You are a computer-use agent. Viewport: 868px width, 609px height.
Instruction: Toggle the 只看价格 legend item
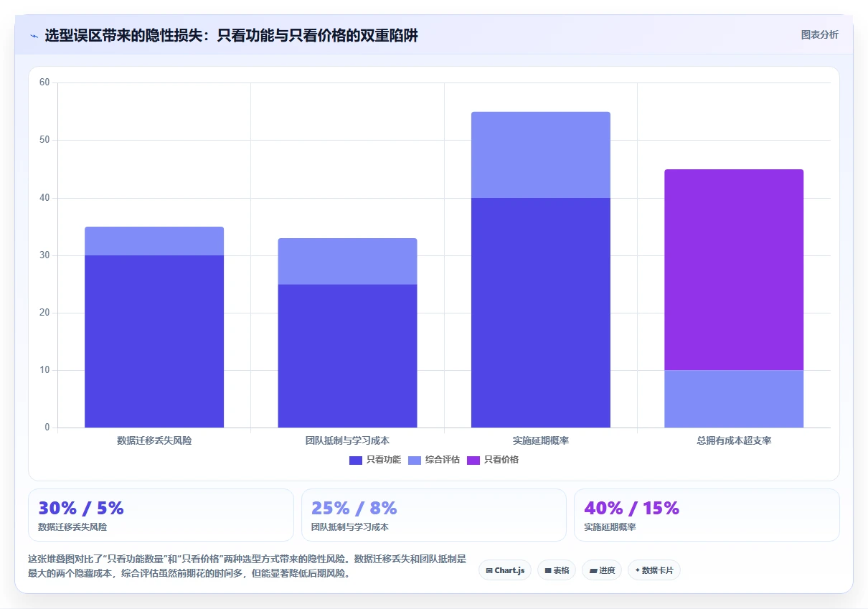pos(493,460)
